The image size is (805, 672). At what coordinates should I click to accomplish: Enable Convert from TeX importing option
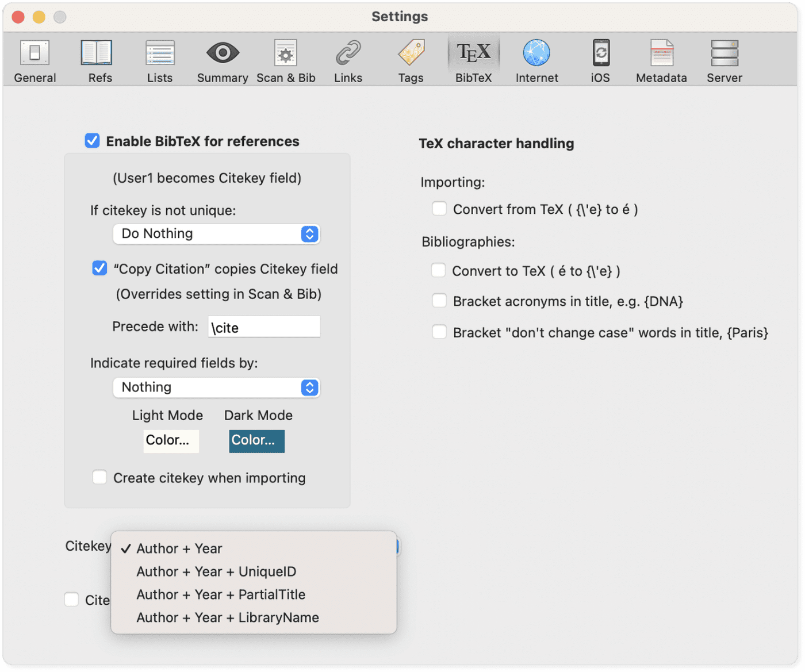tap(439, 209)
